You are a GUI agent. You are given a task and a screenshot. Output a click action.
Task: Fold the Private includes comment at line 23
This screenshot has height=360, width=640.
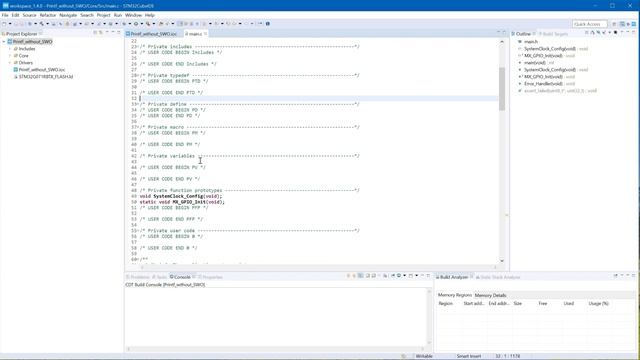point(138,47)
